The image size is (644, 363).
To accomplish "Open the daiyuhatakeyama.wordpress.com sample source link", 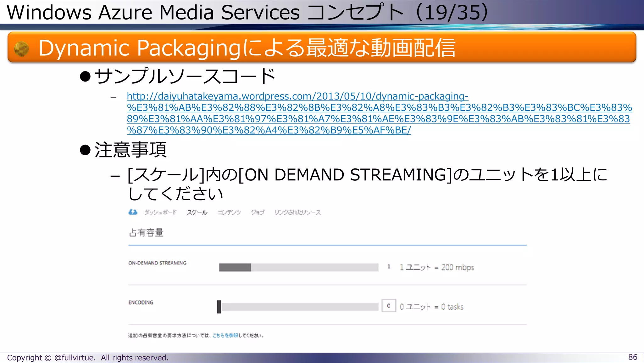I will [379, 113].
